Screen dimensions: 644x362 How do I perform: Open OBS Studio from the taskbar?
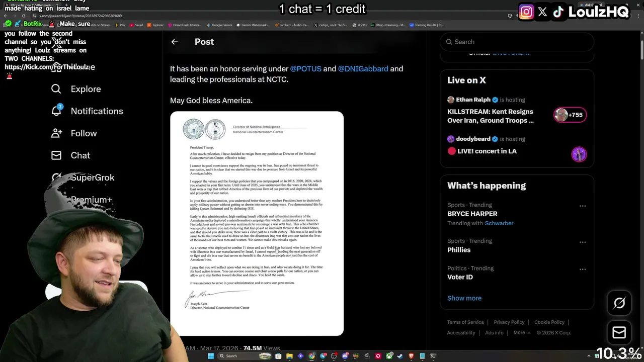pyautogui.click(x=334, y=356)
